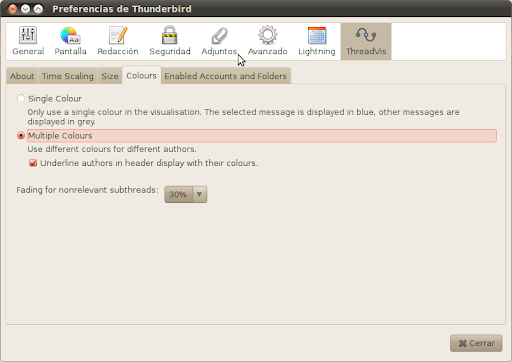Open the Pantalla display preferences icon
Viewport: 512px width, 362px height.
click(x=70, y=41)
